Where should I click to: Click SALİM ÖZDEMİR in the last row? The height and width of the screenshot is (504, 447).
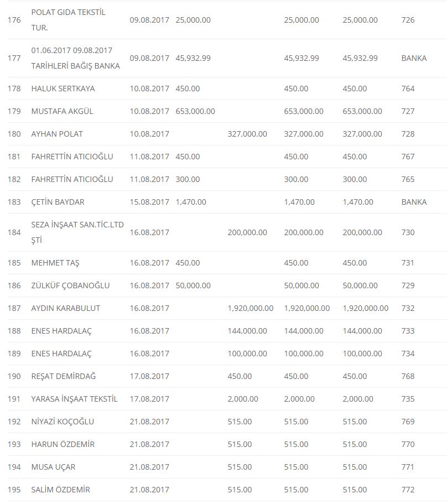click(x=61, y=490)
